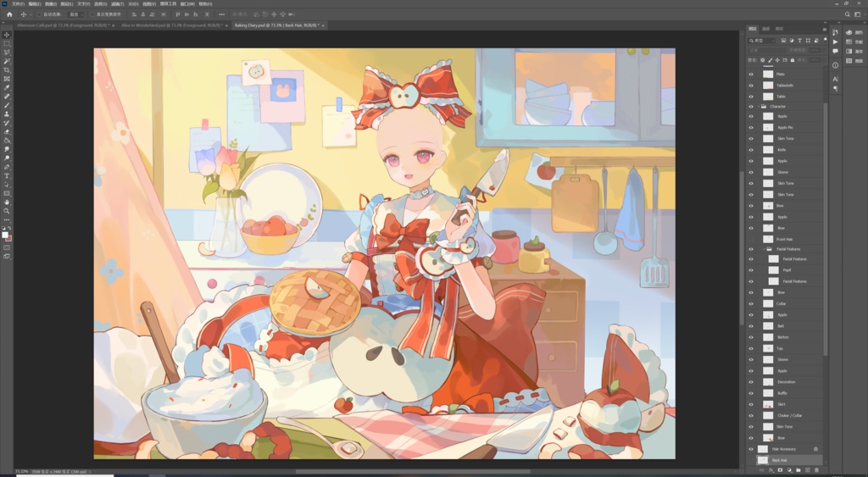Select the Rectangular Marquee tool
The image size is (868, 477).
(x=7, y=44)
